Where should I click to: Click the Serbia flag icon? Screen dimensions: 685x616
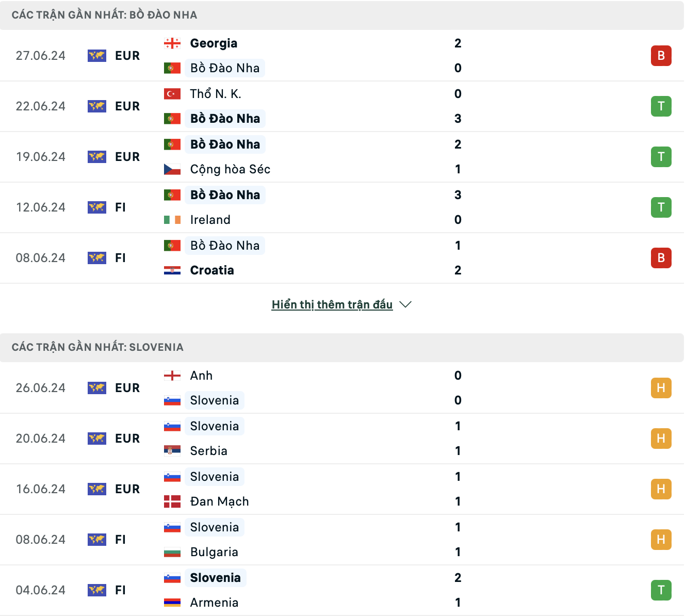[x=172, y=451]
